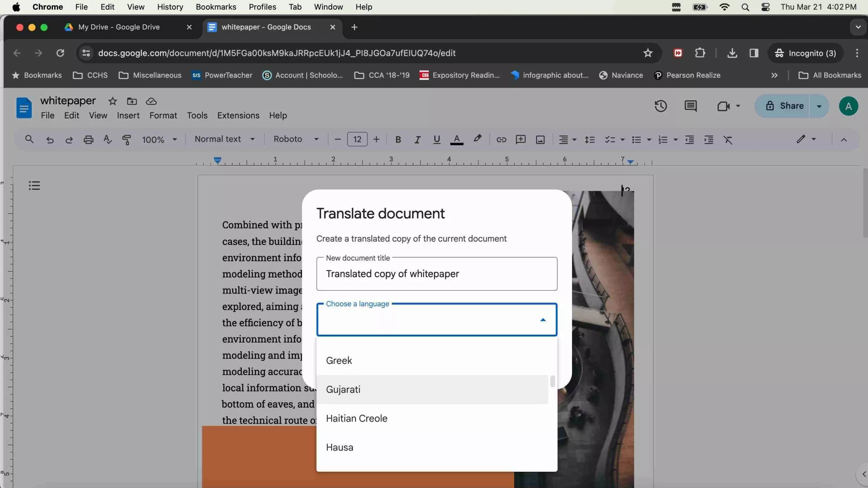The width and height of the screenshot is (868, 488).
Task: Run spelling check from the toolbar
Action: pos(107,139)
